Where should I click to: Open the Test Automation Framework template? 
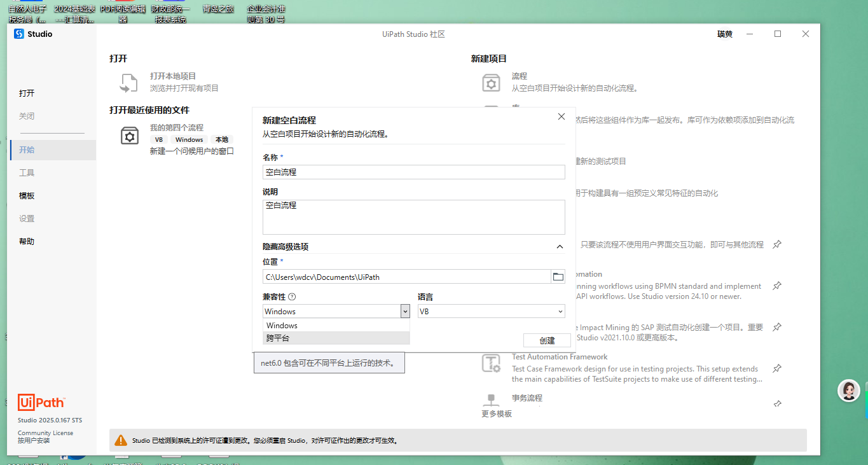click(560, 357)
